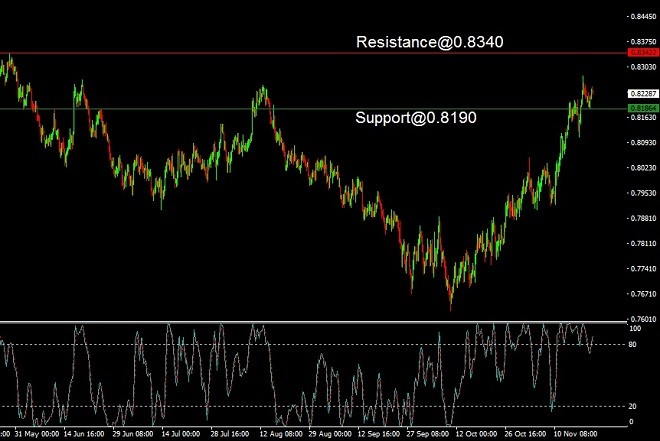Screen dimensions: 660x441
Task: Click the 29 Jun 08:00 time label
Action: click(133, 433)
